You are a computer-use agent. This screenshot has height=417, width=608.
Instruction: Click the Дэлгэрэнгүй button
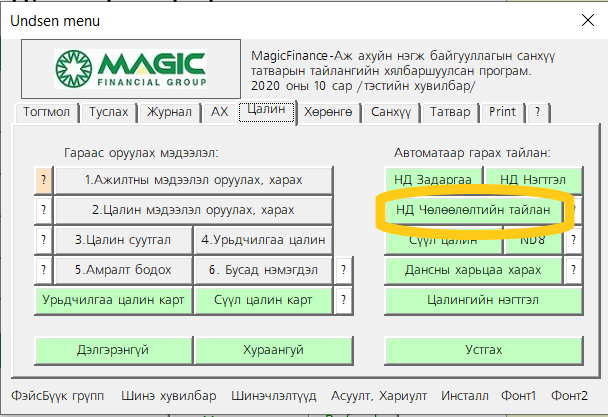click(x=112, y=350)
